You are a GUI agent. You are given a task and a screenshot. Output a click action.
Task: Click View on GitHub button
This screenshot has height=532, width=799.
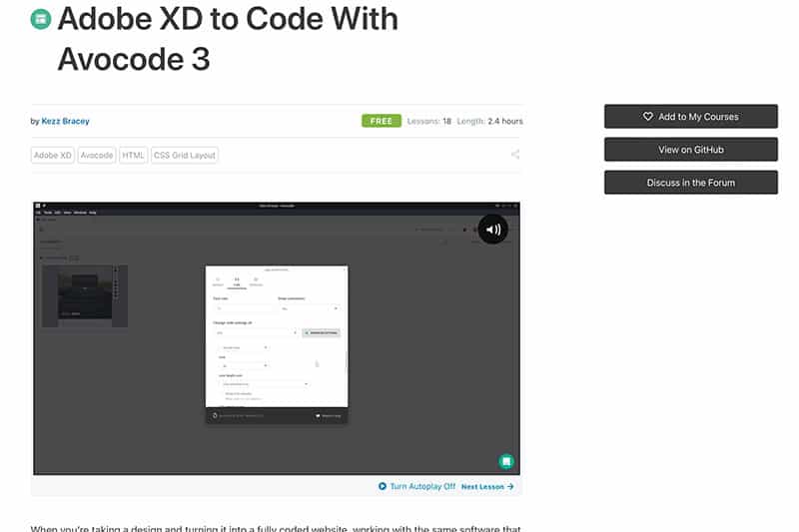pyautogui.click(x=691, y=150)
